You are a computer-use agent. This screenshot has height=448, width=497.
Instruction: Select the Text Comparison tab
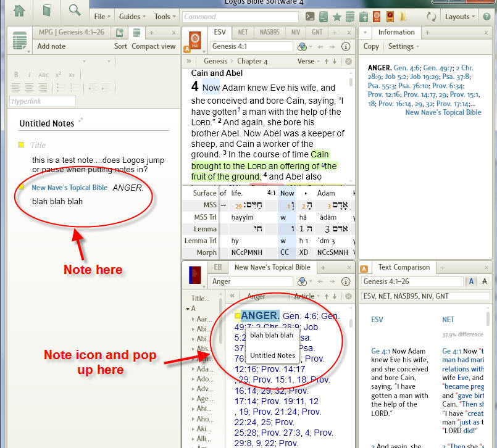(x=404, y=267)
